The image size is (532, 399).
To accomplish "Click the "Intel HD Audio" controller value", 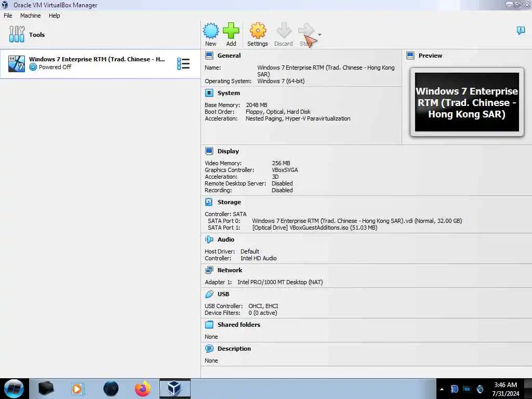I will click(x=259, y=258).
